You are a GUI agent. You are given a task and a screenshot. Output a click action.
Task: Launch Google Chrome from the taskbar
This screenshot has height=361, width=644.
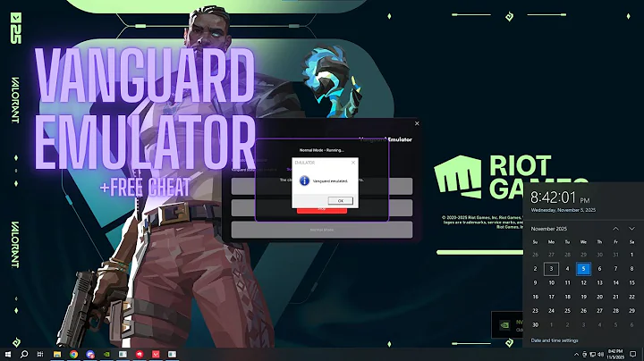click(73, 354)
